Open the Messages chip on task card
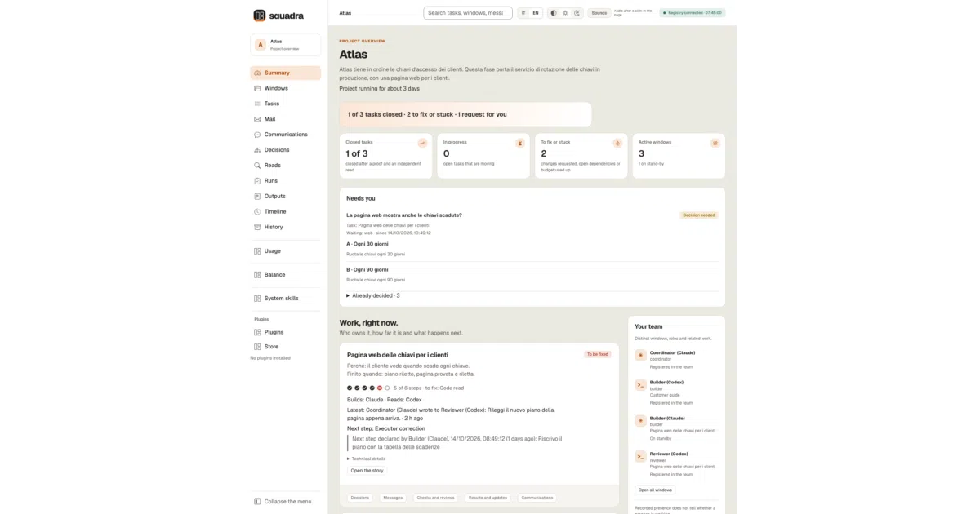980x514 pixels. (x=393, y=498)
